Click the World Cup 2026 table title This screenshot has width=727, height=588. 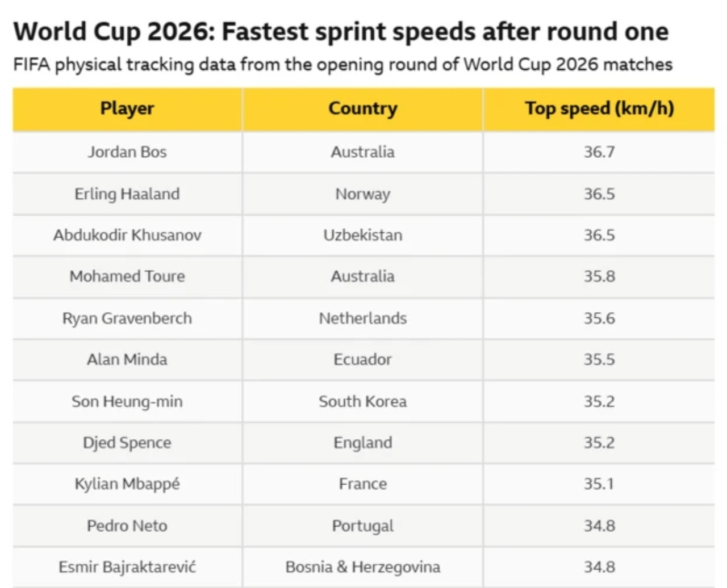click(341, 32)
